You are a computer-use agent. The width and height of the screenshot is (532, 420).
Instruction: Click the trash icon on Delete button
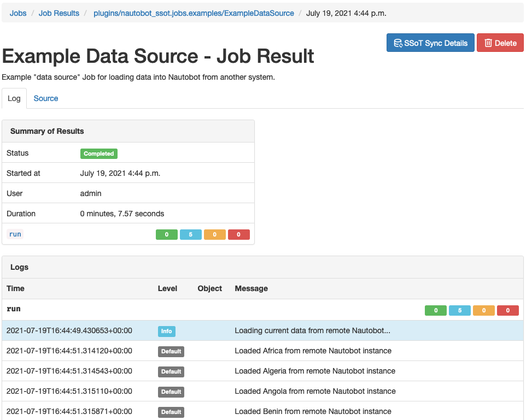488,43
